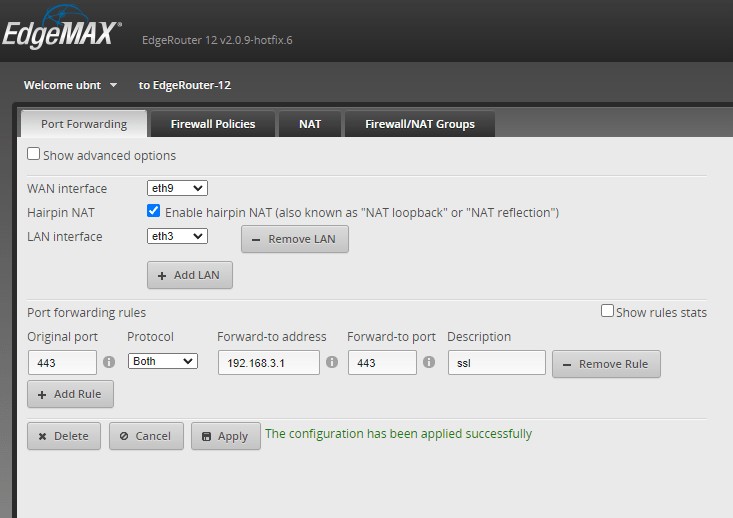Click 'Port forwarding rules' heading
This screenshot has width=733, height=518.
point(86,312)
